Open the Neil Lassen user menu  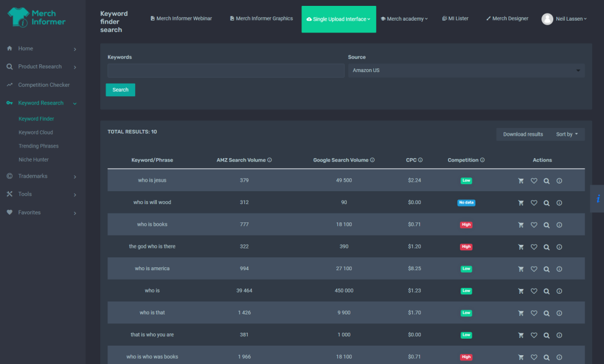(x=564, y=18)
